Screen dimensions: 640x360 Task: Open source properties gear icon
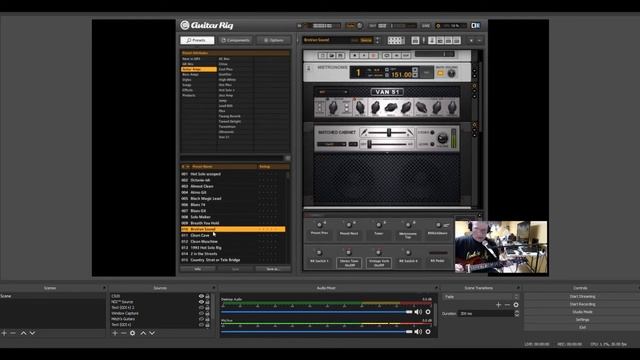132,333
